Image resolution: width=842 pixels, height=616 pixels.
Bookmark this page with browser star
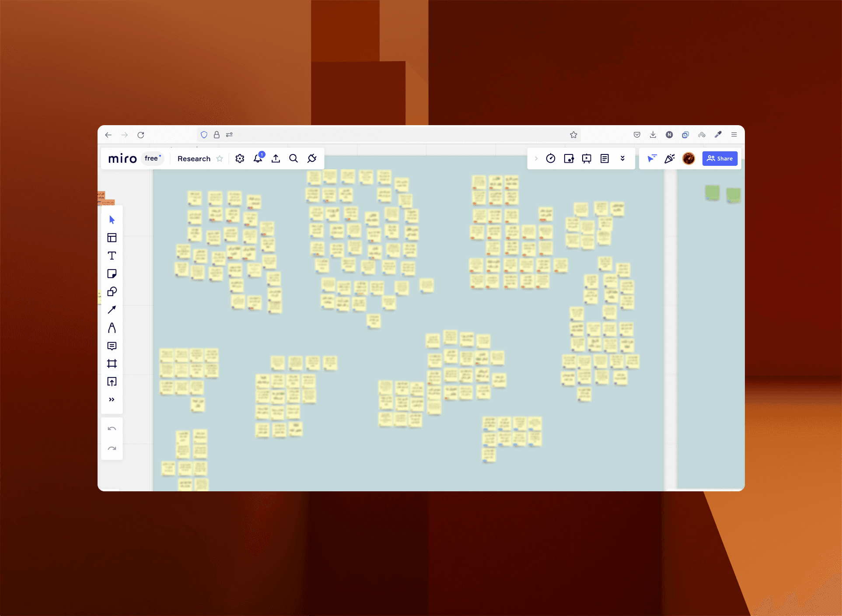click(x=573, y=135)
